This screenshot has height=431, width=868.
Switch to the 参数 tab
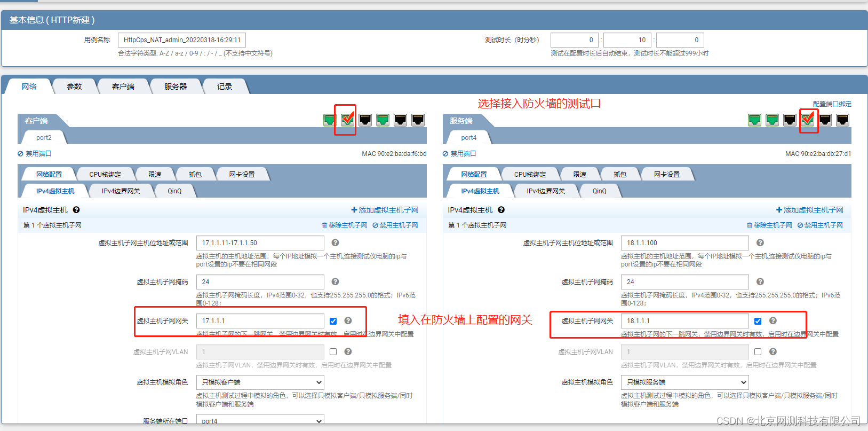coord(74,87)
